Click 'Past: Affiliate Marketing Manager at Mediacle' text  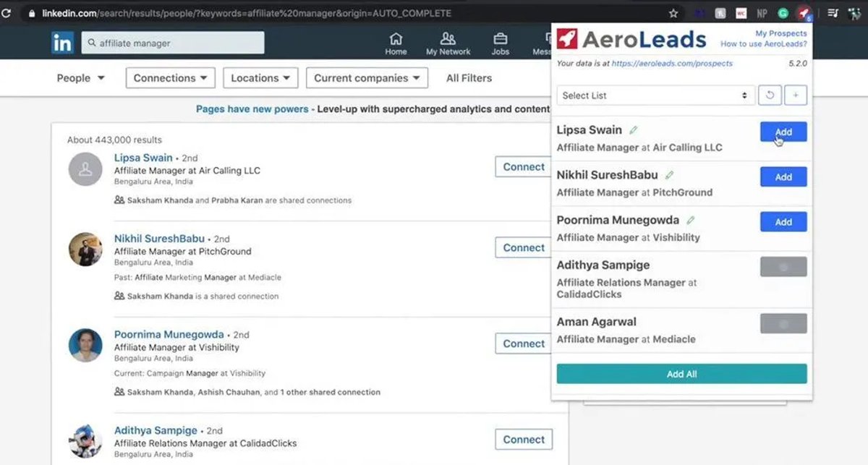(x=197, y=278)
